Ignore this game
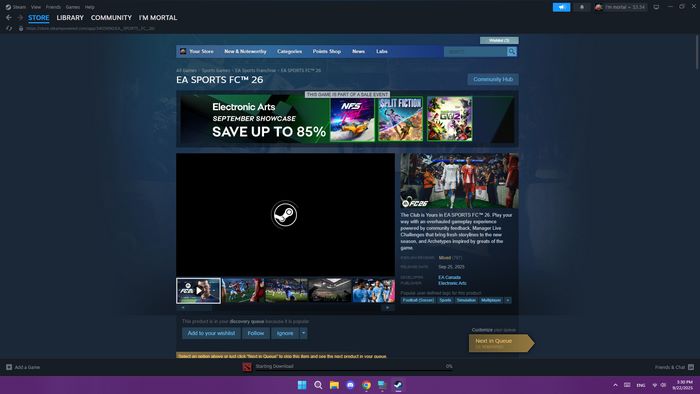This screenshot has width=700, height=394. (285, 333)
